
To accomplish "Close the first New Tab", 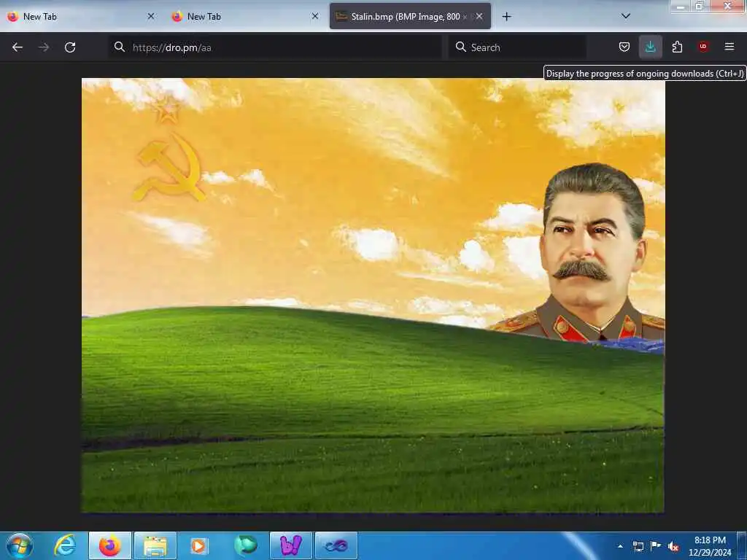I will (x=150, y=16).
